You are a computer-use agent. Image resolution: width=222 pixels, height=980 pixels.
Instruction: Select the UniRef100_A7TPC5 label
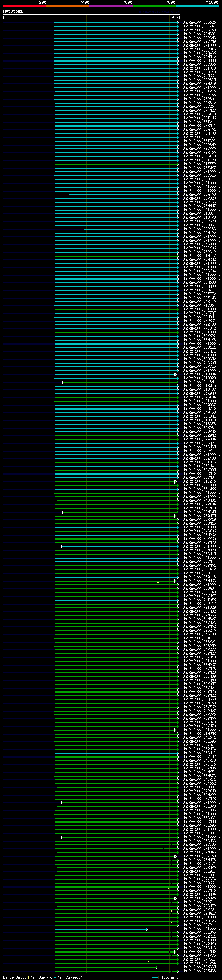tap(199, 956)
